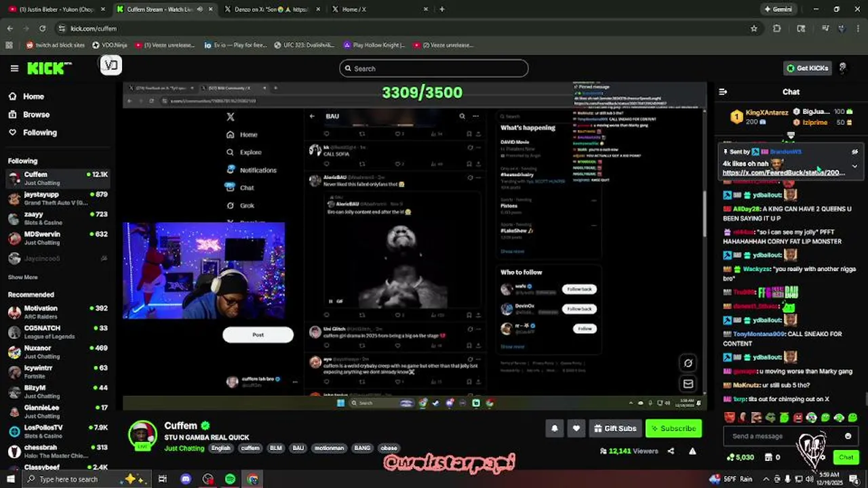868x488 pixels.
Task: Click the share stream icon
Action: pyautogui.click(x=671, y=451)
